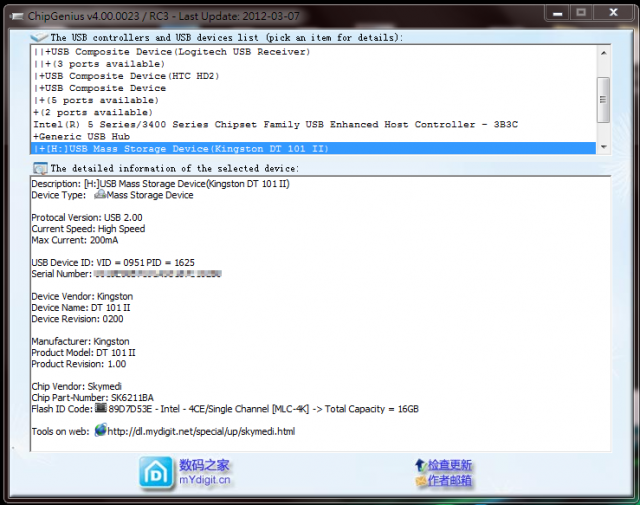640x505 pixels.
Task: Click 'Manufacturer: Kingston' text
Action: tap(80, 341)
